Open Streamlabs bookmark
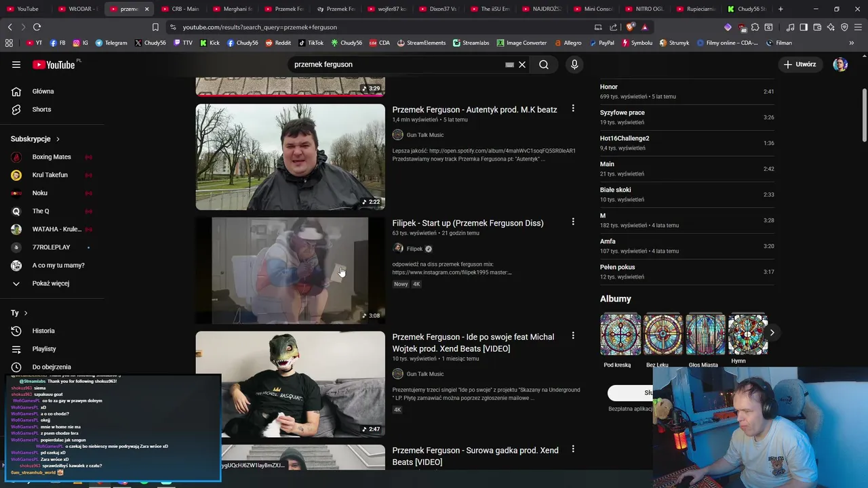 coord(471,43)
